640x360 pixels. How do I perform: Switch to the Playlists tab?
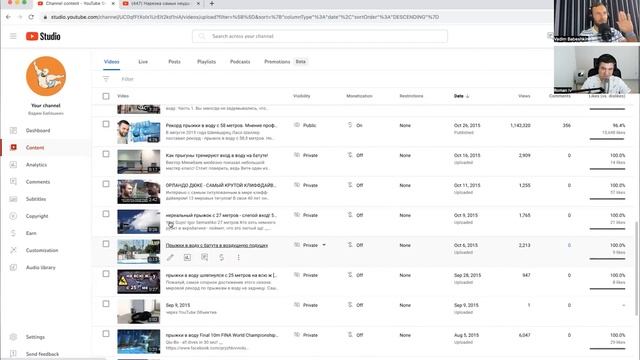(207, 62)
